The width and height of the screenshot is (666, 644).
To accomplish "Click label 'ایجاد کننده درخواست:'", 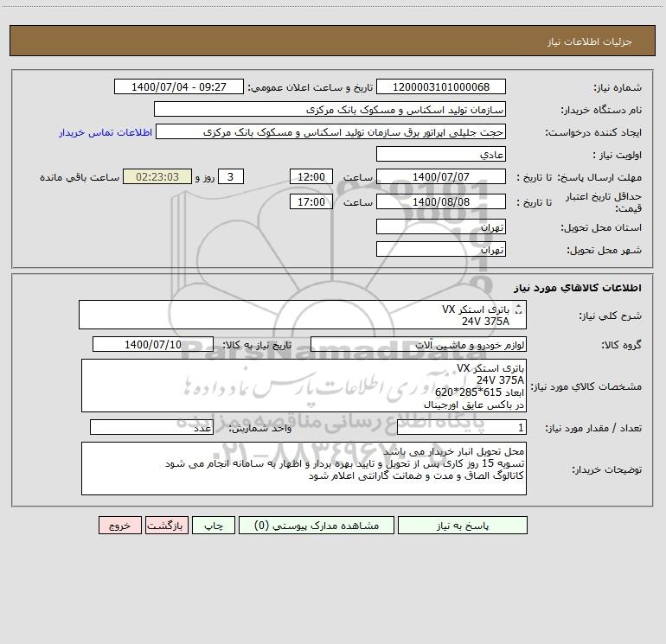I will tap(593, 132).
